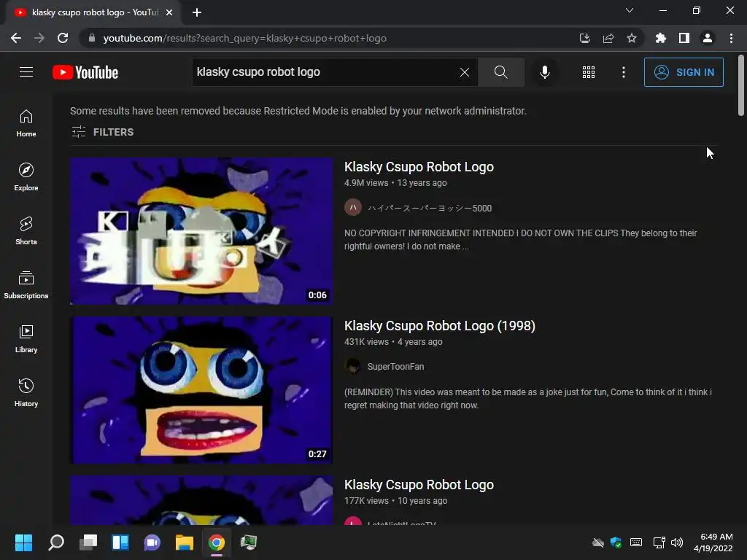Screen dimensions: 747x560
Task: Click the magnifier search button
Action: [500, 72]
